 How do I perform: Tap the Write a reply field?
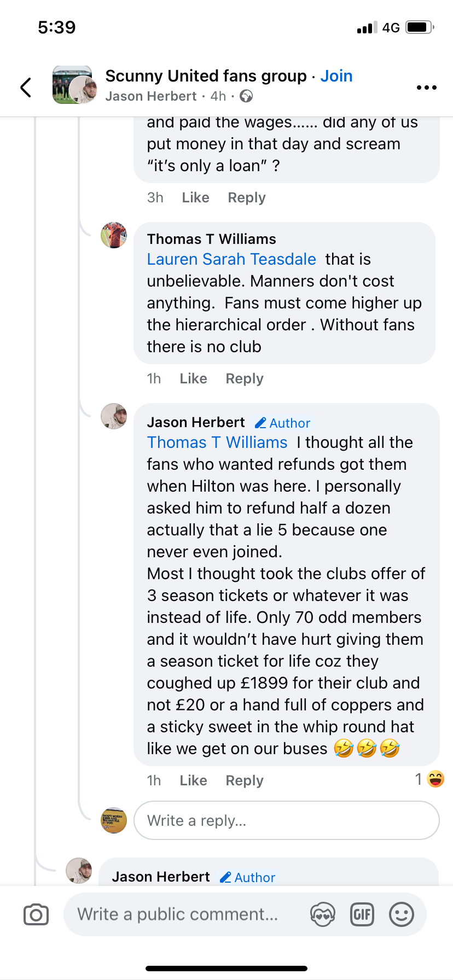[286, 820]
